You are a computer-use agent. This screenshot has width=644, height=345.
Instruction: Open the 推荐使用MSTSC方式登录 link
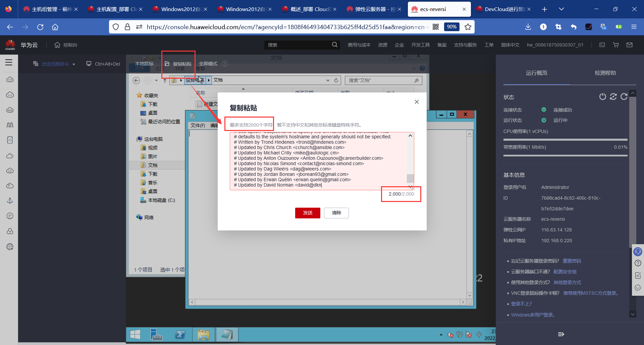point(591,293)
